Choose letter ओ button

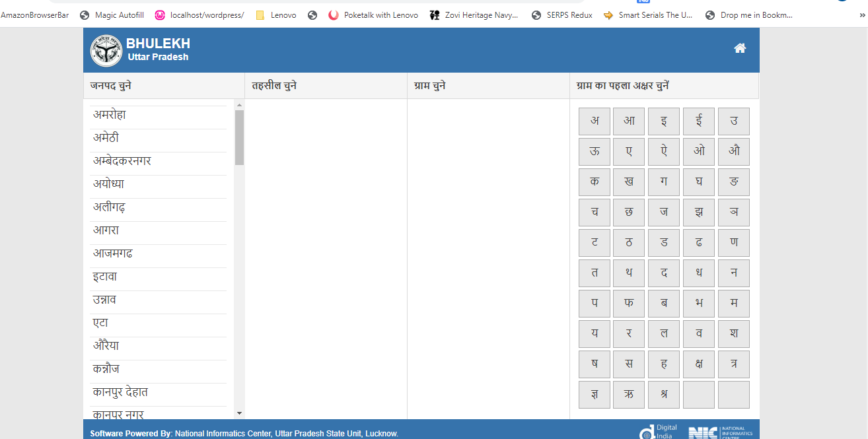click(699, 152)
